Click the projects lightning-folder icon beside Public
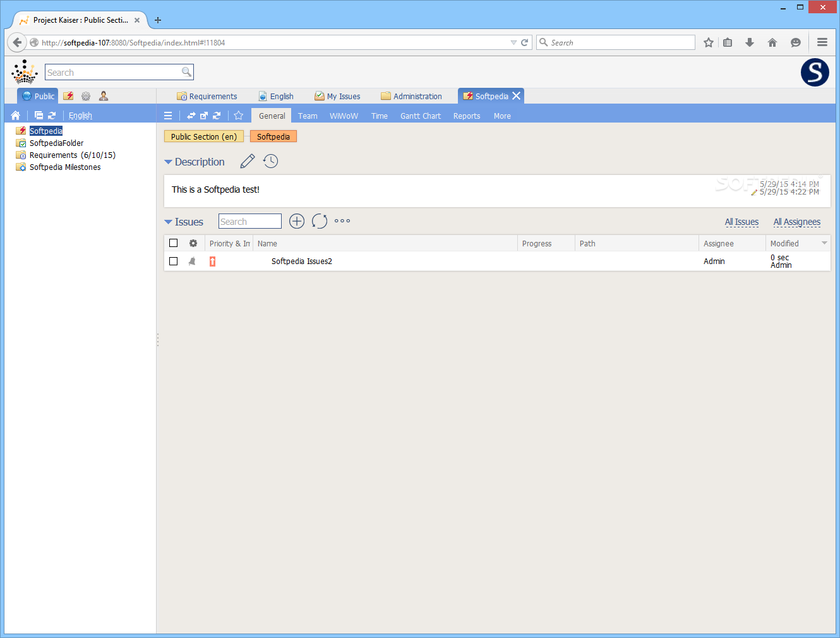840x638 pixels. [x=68, y=96]
